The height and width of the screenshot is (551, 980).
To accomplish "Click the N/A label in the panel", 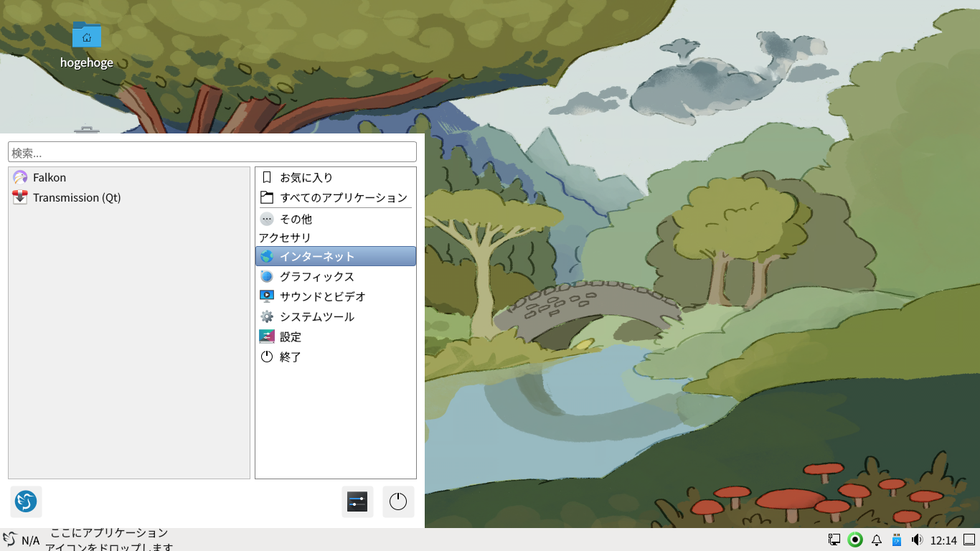I will click(30, 540).
